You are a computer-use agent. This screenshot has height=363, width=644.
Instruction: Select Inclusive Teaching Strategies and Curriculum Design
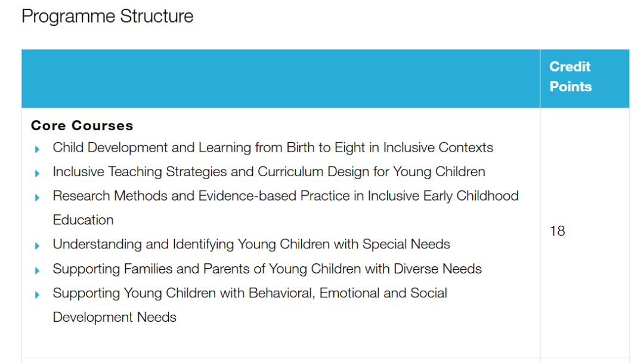(268, 172)
